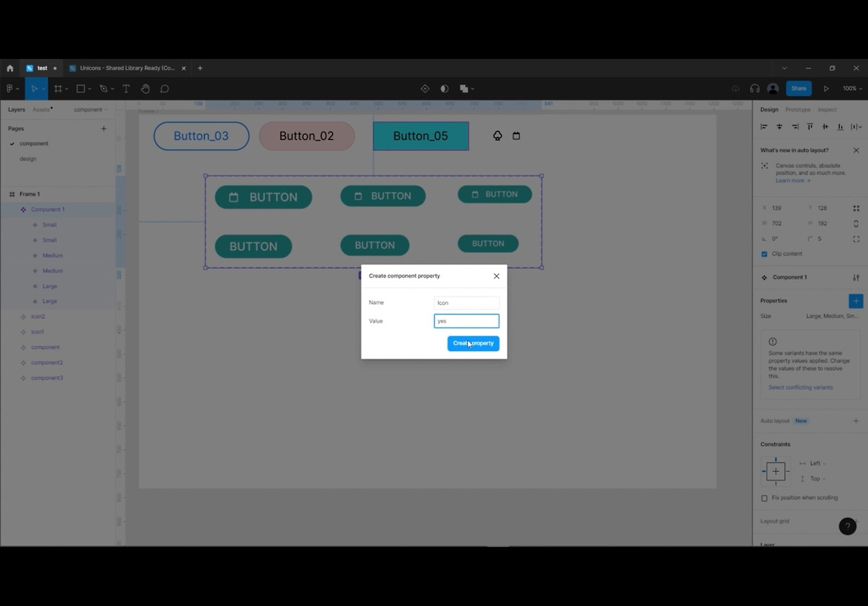The height and width of the screenshot is (606, 868).
Task: Select the Button_05 element on canvas
Action: (420, 136)
